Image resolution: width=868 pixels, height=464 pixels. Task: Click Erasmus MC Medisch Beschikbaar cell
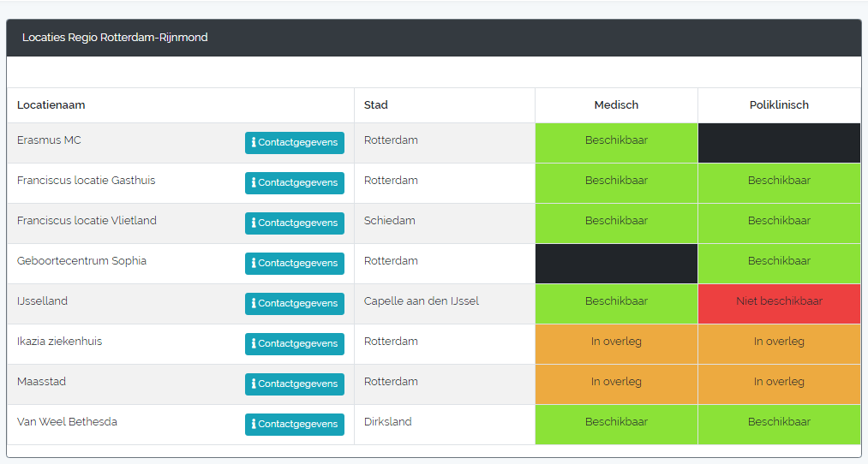(x=616, y=143)
